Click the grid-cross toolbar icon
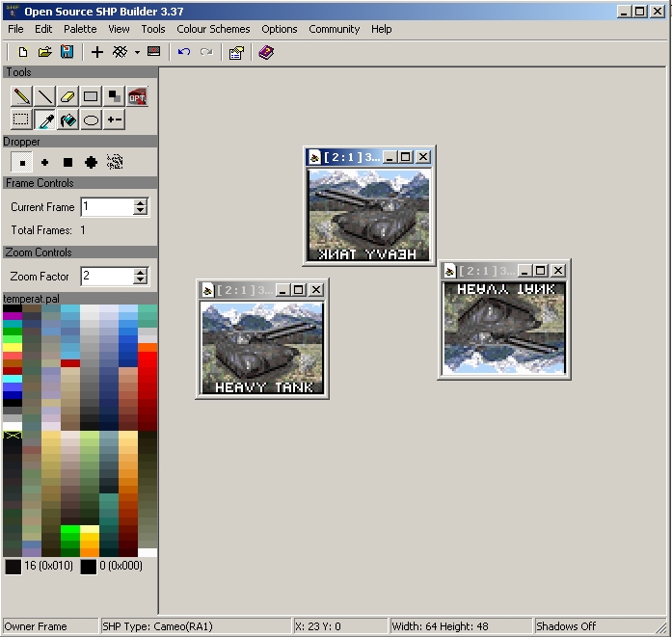The width and height of the screenshot is (672, 637). tap(120, 52)
